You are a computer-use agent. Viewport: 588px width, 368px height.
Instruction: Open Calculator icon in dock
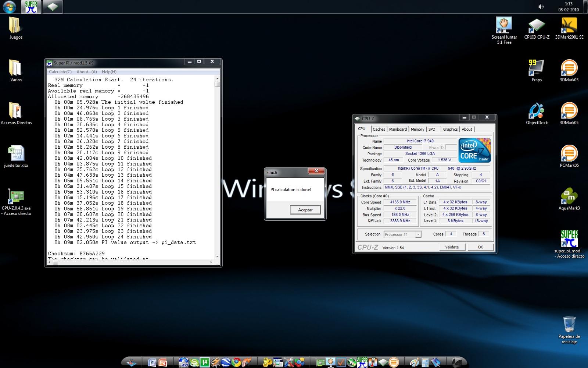pyautogui.click(x=425, y=362)
